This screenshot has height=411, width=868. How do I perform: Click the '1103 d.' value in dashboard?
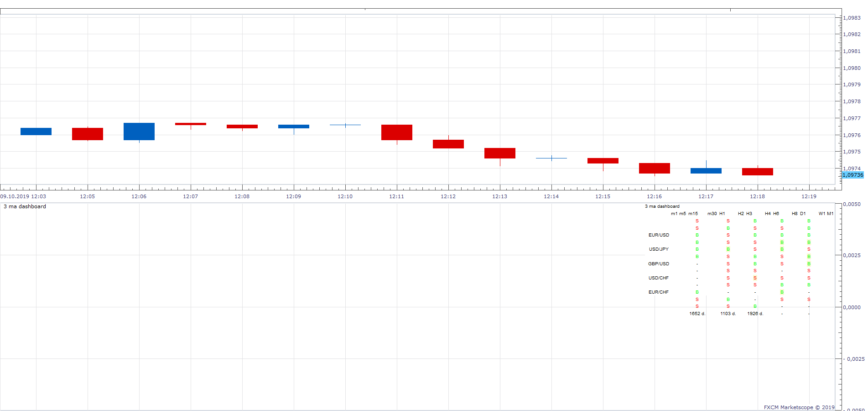point(728,314)
